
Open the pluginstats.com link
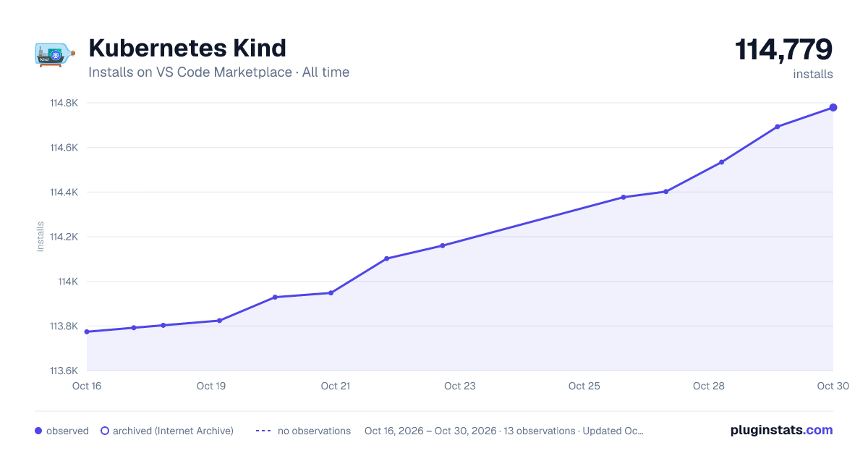pos(781,430)
